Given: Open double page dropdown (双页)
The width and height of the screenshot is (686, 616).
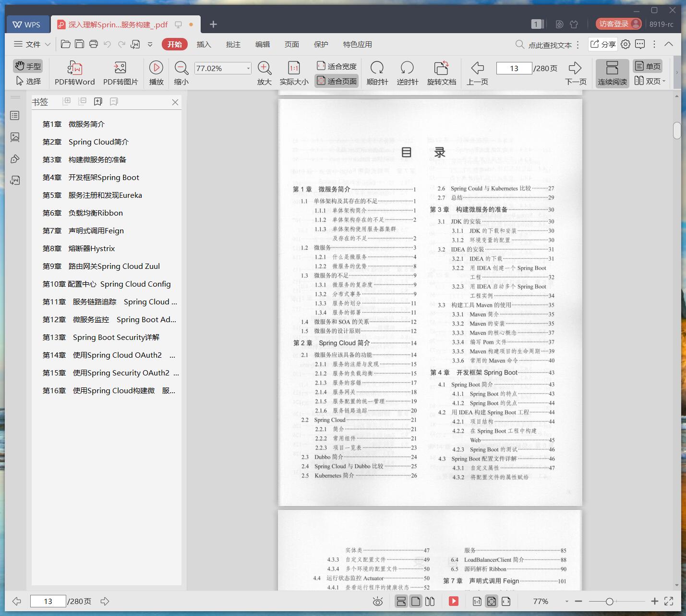Looking at the screenshot, I should click(x=650, y=81).
